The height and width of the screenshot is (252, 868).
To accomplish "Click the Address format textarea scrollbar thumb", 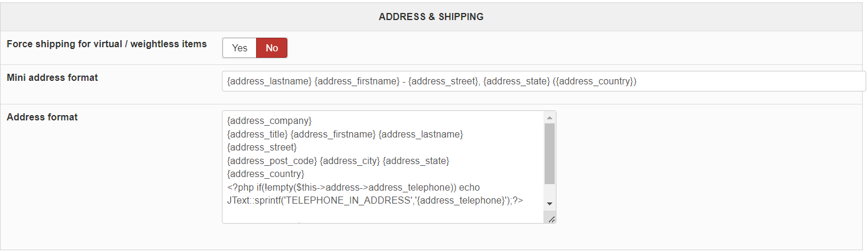I will point(549,153).
